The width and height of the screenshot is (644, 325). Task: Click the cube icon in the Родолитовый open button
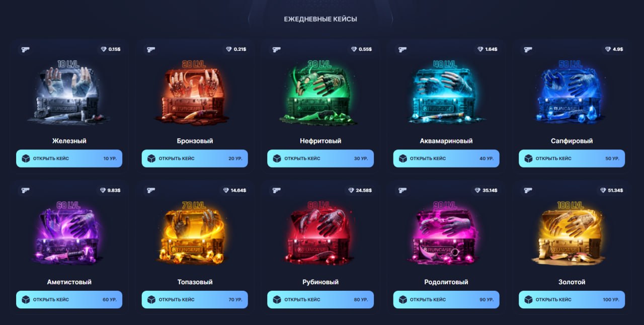[x=403, y=299]
